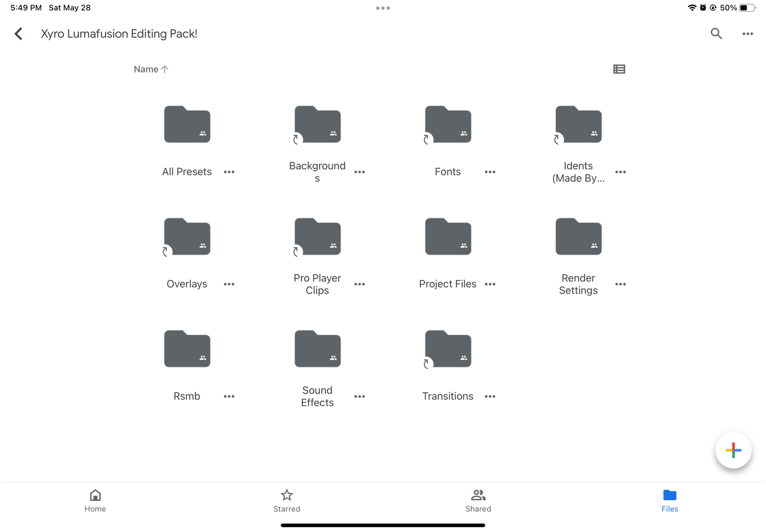Tap the alarm icon in status bar
This screenshot has height=532, width=766.
703,8
